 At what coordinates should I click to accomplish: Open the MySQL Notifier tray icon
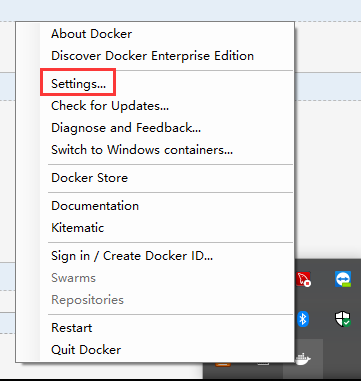[x=303, y=279]
